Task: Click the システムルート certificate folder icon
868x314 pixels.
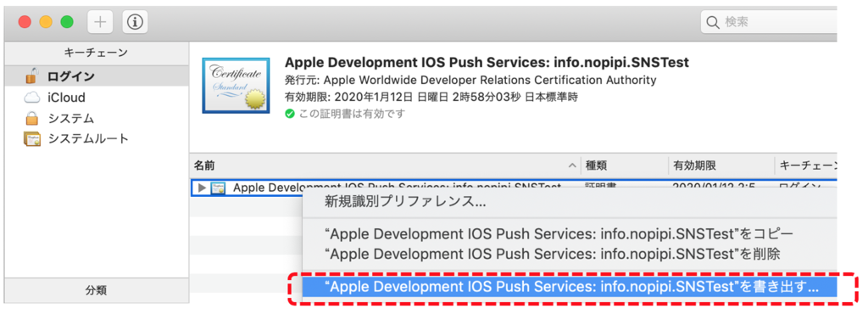Action: 32,138
